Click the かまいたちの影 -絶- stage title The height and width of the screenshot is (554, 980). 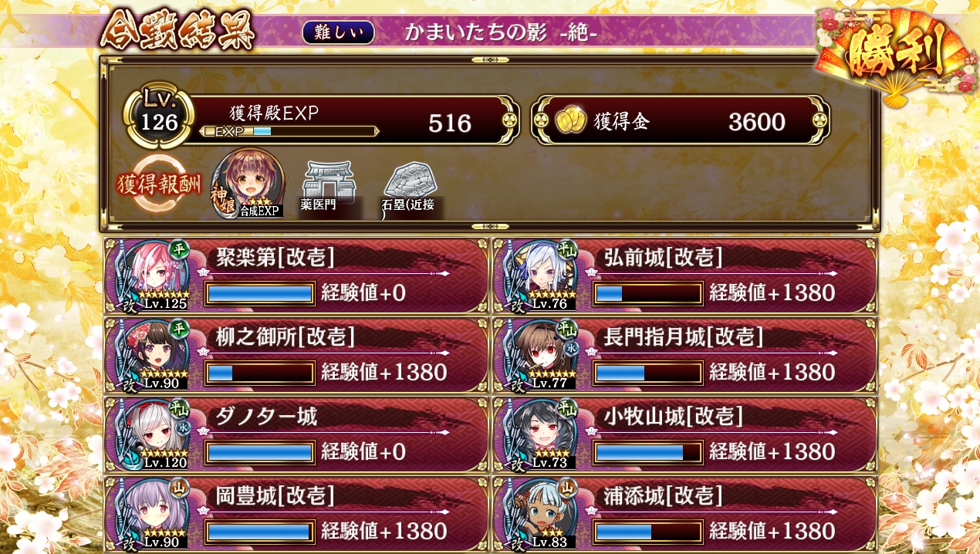[501, 33]
